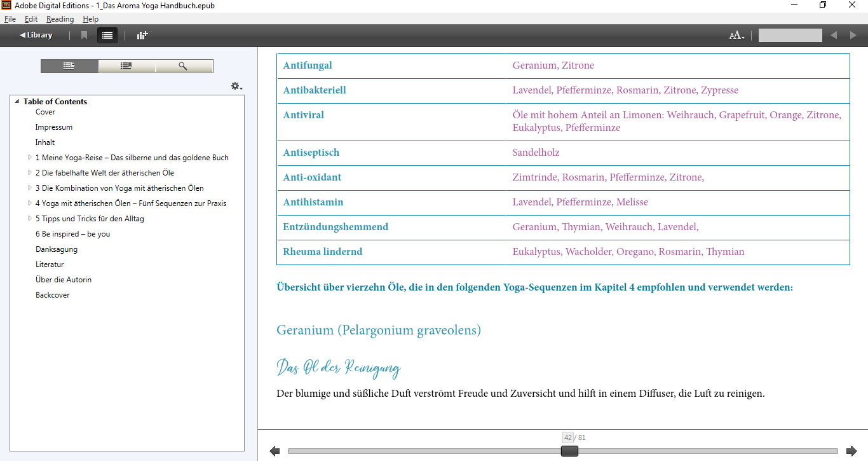The image size is (868, 461).
Task: Open the Reading menu
Action: click(60, 19)
